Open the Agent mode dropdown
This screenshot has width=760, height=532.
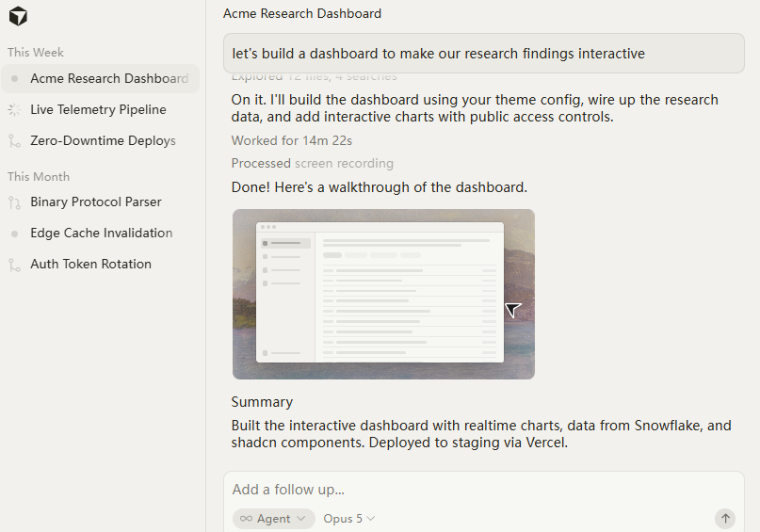(274, 519)
